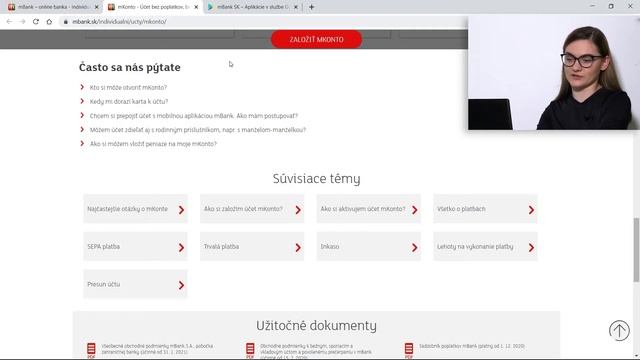Viewport: 640px width, 360px height.
Task: Click the red arrow on Trvalá platba card
Action: coord(298,247)
